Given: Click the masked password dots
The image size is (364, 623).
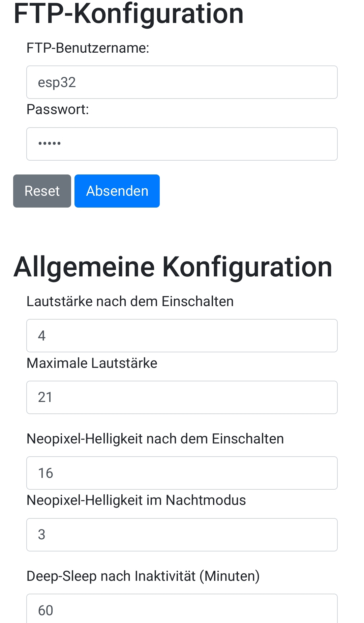Looking at the screenshot, I should pyautogui.click(x=50, y=143).
